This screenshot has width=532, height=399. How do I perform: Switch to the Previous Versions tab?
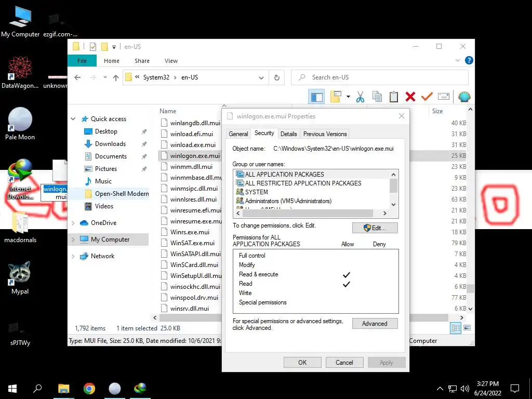click(x=325, y=134)
